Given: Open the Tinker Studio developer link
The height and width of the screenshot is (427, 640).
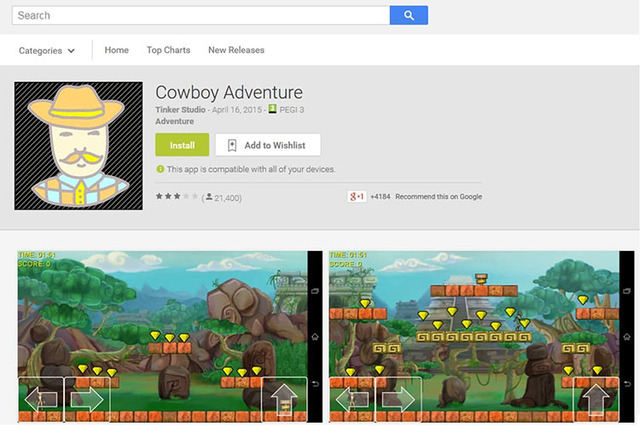Looking at the screenshot, I should click(x=180, y=109).
